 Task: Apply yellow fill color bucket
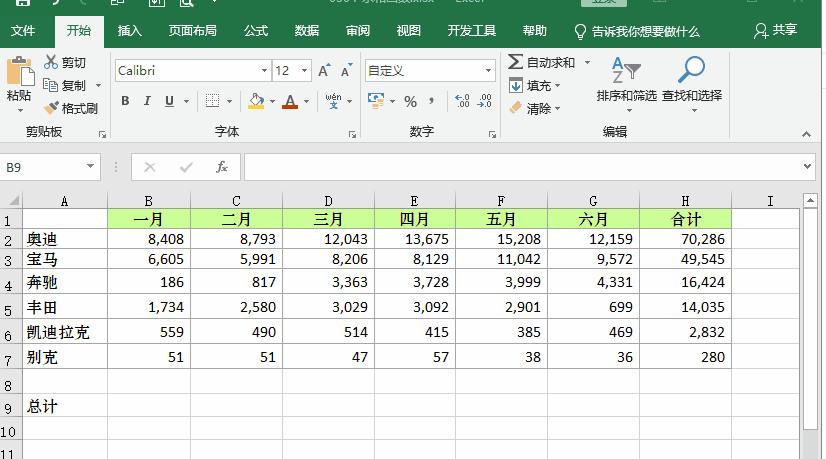[x=256, y=101]
